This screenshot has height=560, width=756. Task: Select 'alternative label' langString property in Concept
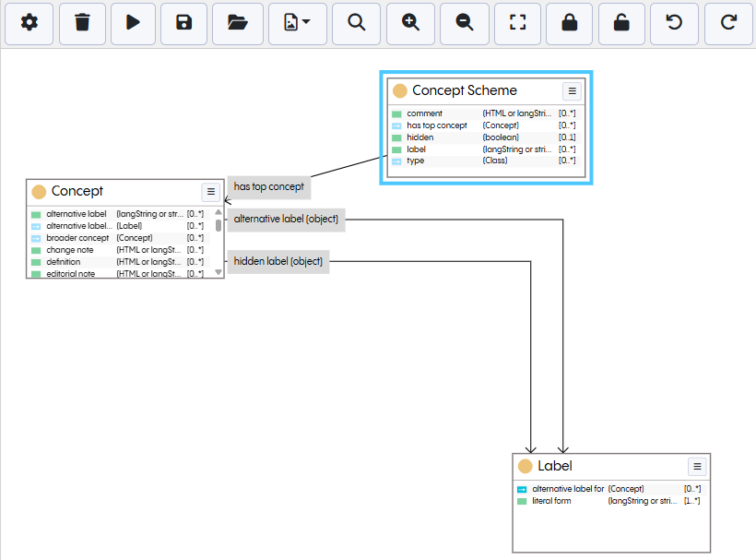coord(118,214)
